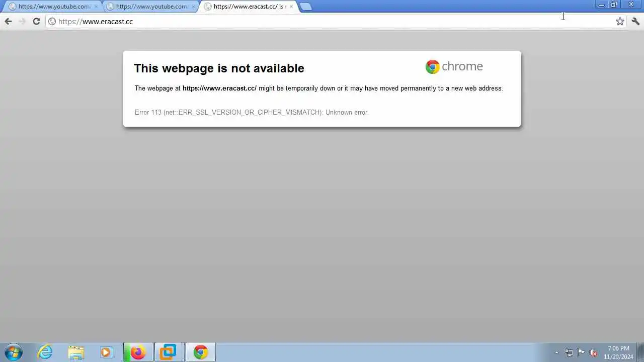Click the site info globe in the address bar
This screenshot has width=644, height=362.
(x=52, y=21)
